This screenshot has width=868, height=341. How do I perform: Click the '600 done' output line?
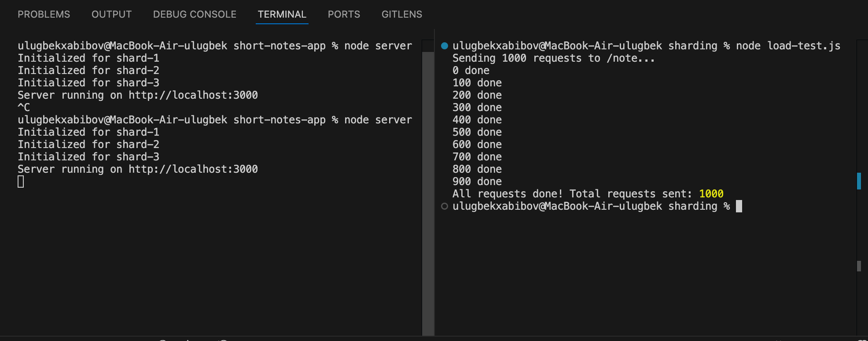click(x=477, y=145)
